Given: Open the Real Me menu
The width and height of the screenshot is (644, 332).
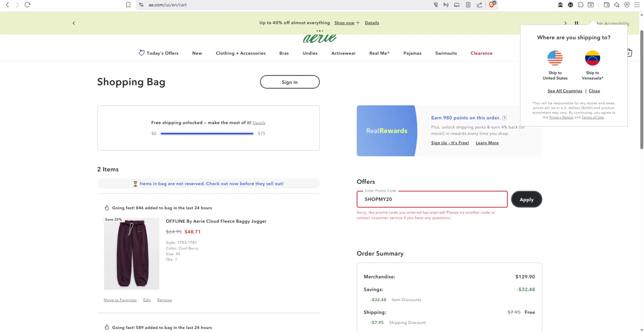Looking at the screenshot, I should pos(380,53).
